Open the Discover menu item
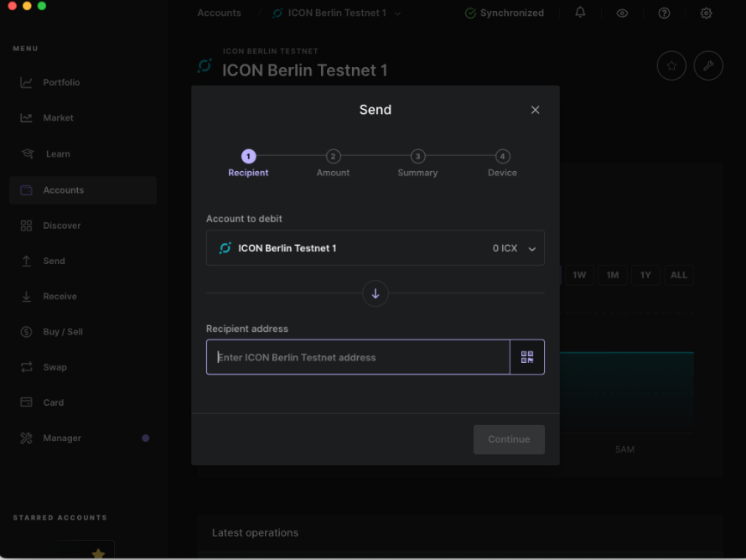746x560 pixels. (x=62, y=226)
